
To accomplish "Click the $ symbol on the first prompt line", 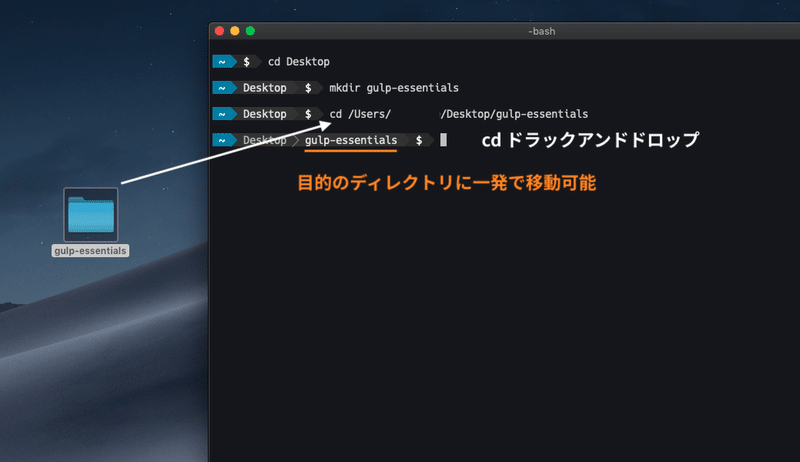I will coord(246,62).
